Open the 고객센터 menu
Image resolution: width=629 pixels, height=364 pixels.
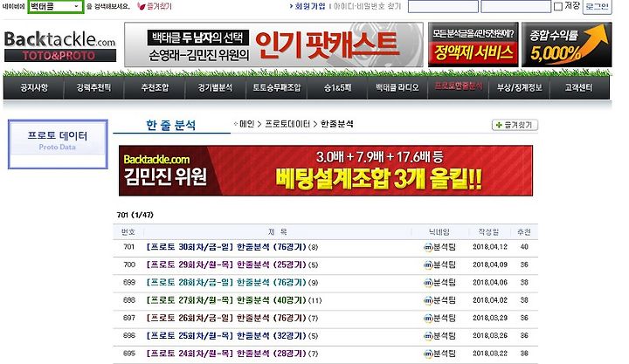click(578, 87)
